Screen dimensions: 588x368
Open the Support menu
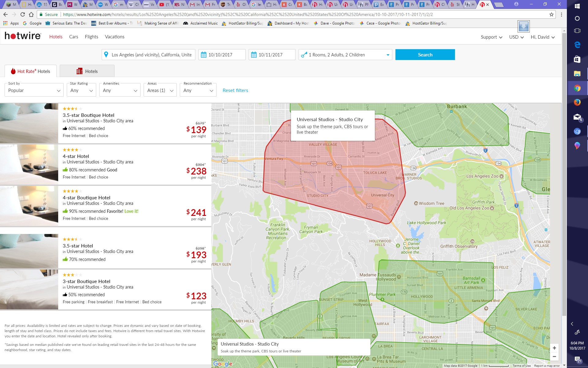click(x=492, y=37)
